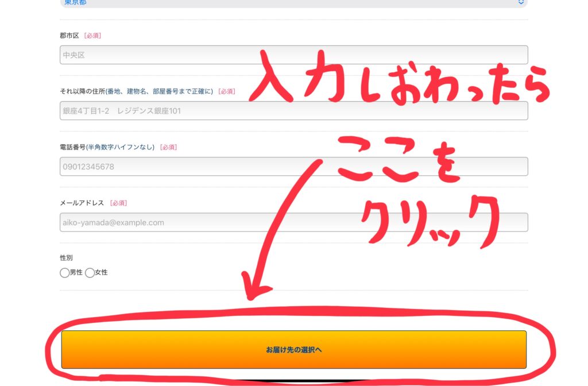Click the 必須 marker beside the address label
588x386 pixels.
227,91
